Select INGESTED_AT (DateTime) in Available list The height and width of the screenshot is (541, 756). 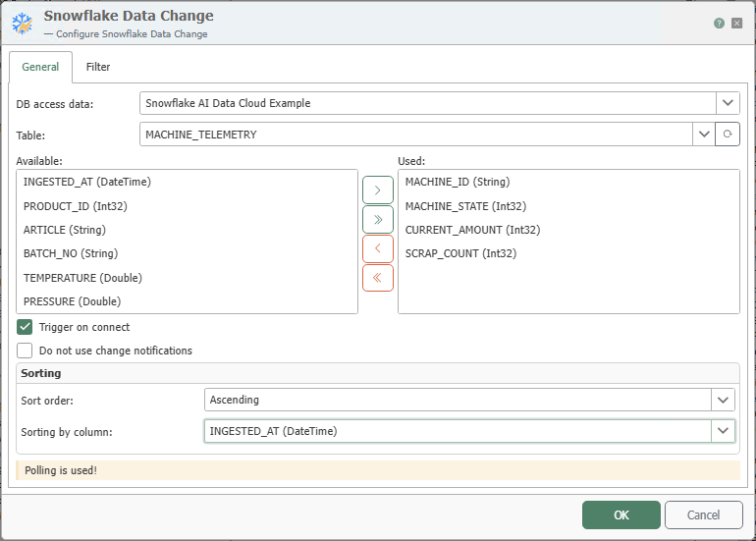[188, 182]
